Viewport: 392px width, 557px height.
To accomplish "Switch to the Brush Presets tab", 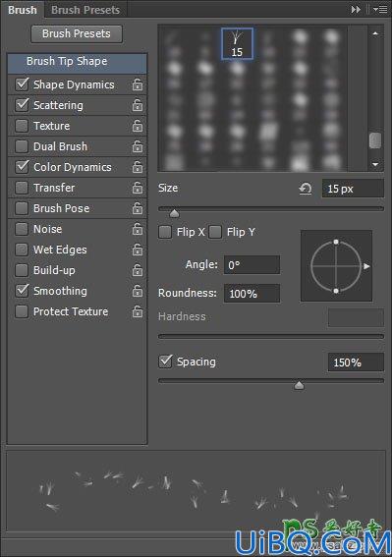I will pyautogui.click(x=85, y=10).
